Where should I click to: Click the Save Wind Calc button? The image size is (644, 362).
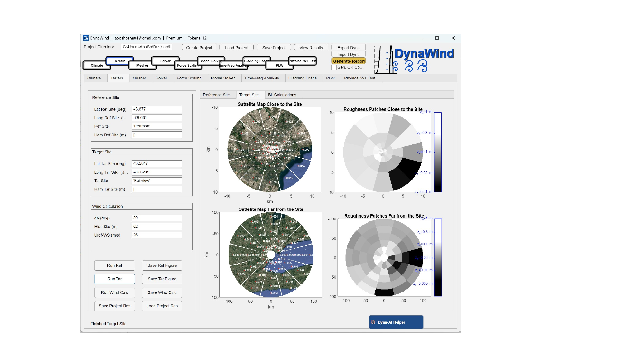(x=162, y=292)
